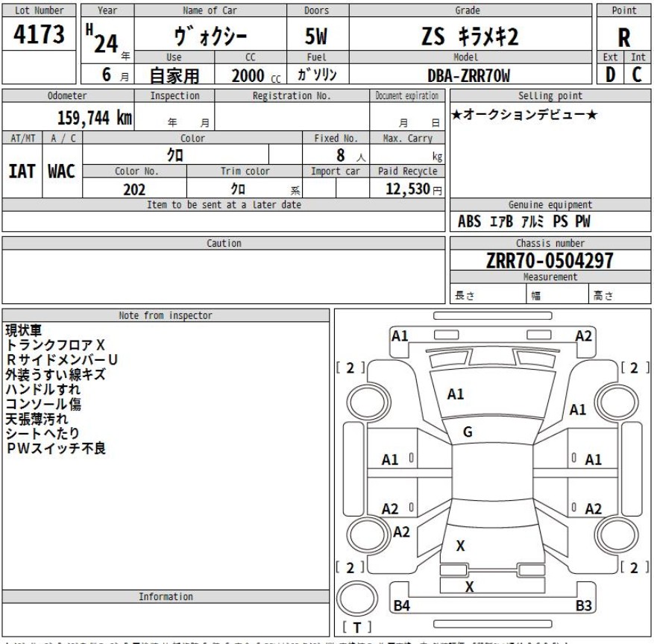
Task: Click the A1 mark on the hood
Action: point(456,394)
